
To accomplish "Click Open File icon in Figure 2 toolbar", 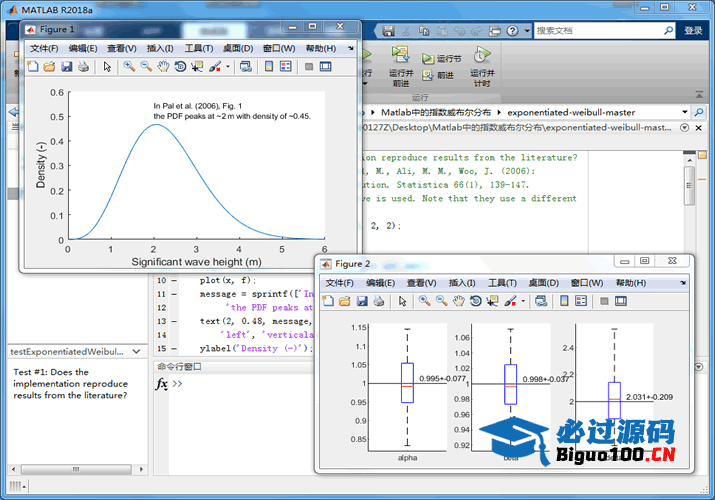I will tap(345, 301).
